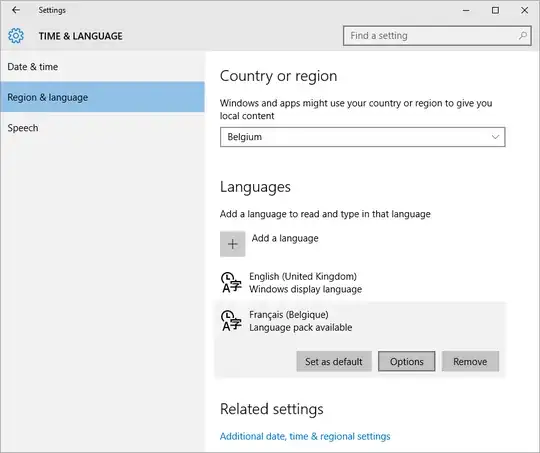This screenshot has height=453, width=540.
Task: Click Language pack available text
Action: pos(301,327)
